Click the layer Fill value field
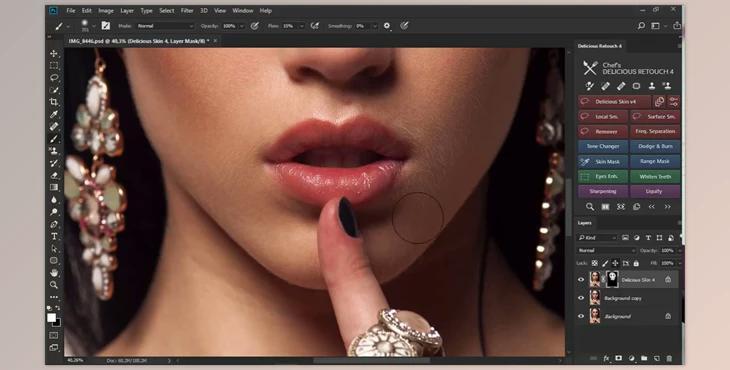This screenshot has width=730, height=370. [668, 263]
